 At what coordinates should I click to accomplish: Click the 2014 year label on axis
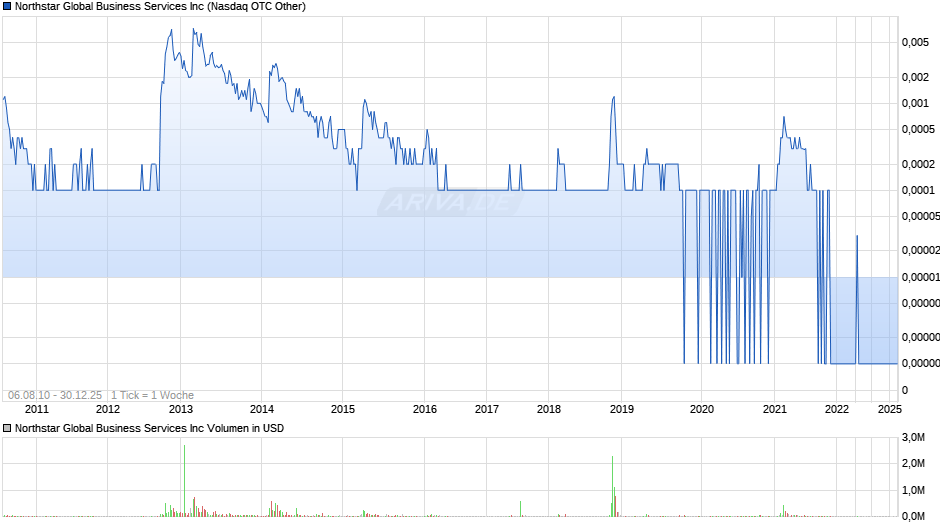click(x=261, y=409)
